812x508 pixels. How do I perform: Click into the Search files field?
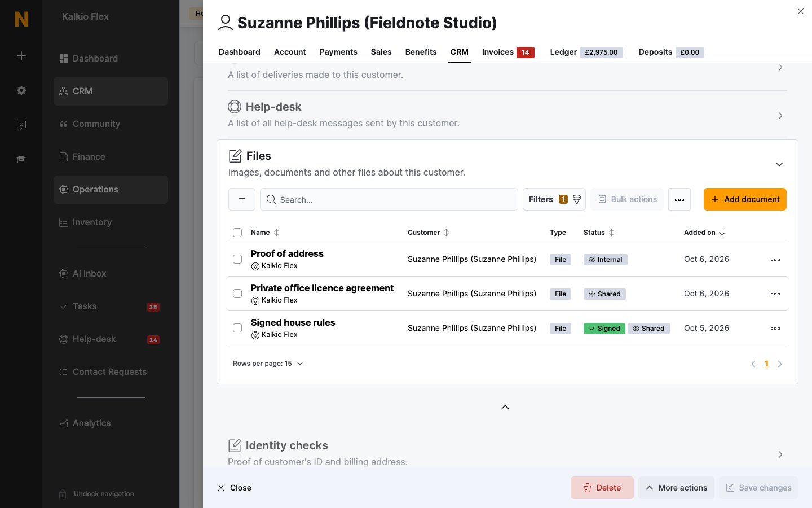[389, 199]
